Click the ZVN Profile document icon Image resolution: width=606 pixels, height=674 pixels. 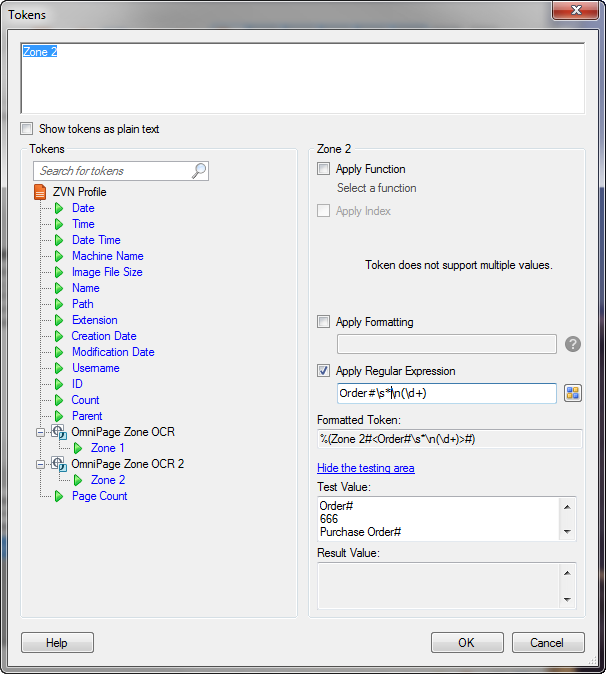(41, 192)
